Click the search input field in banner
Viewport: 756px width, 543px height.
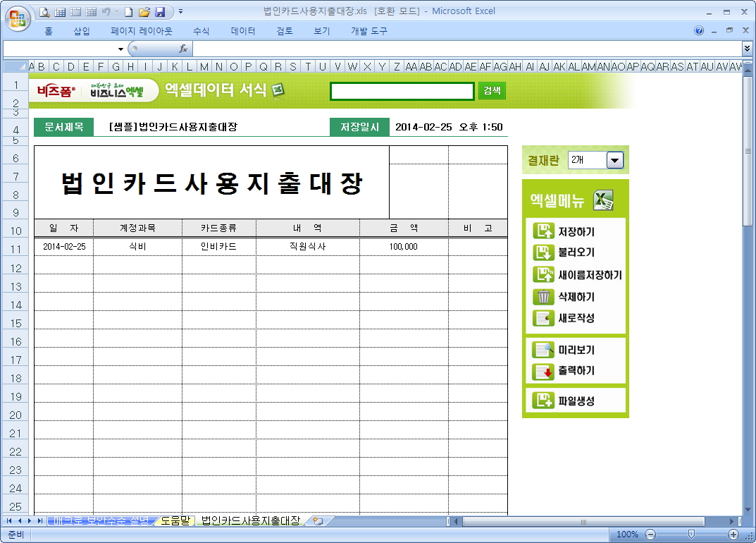tap(402, 91)
